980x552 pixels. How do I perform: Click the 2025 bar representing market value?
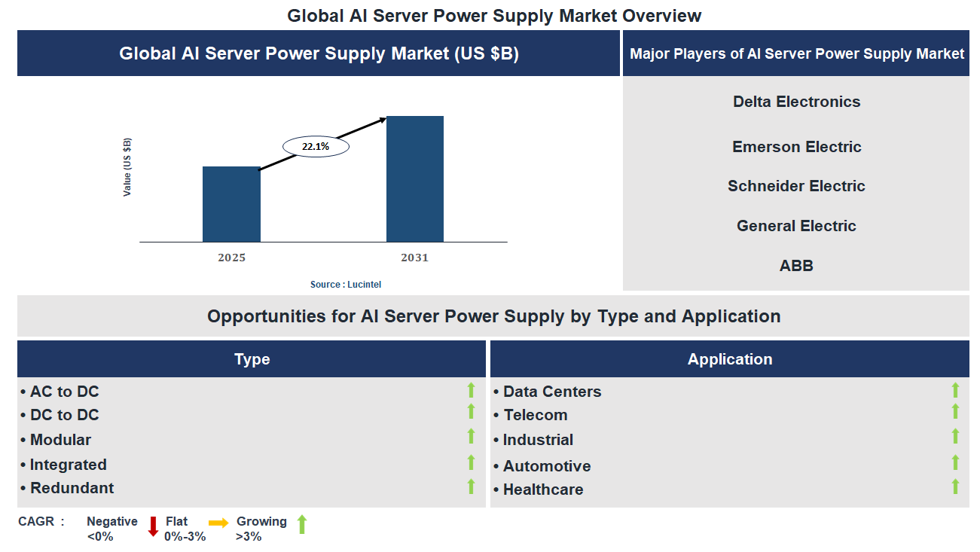230,203
